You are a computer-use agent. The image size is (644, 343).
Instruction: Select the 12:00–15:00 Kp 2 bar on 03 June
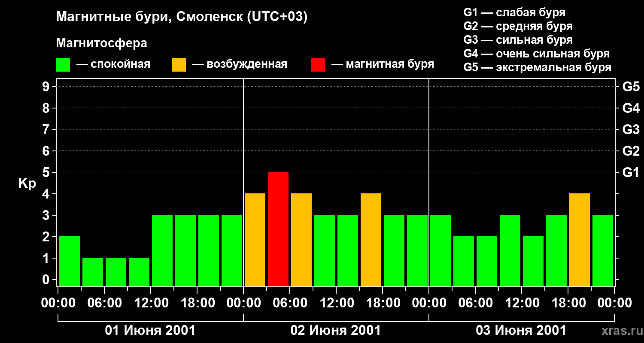click(533, 261)
